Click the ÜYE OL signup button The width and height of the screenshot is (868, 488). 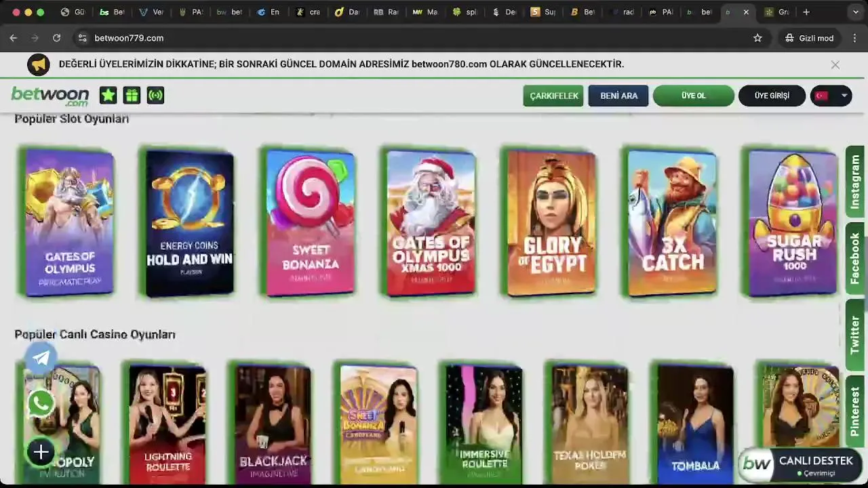[x=693, y=96]
